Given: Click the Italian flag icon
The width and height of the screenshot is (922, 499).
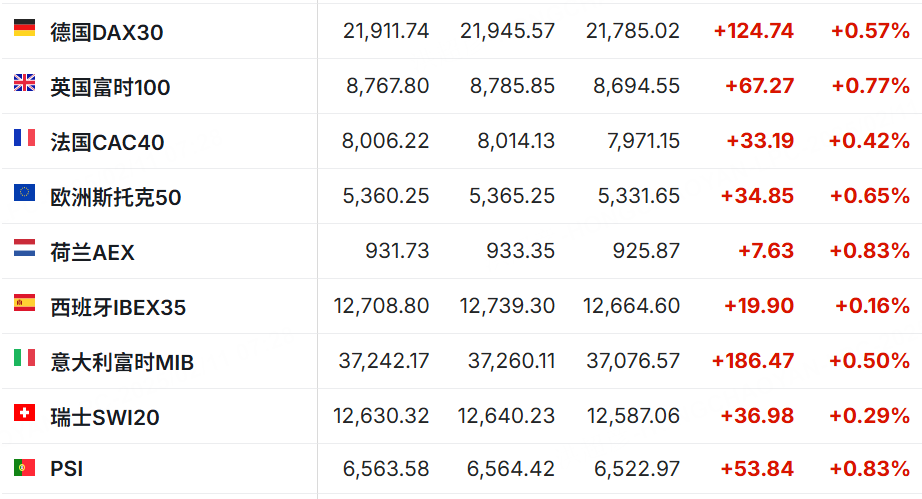Looking at the screenshot, I should 24,357.
